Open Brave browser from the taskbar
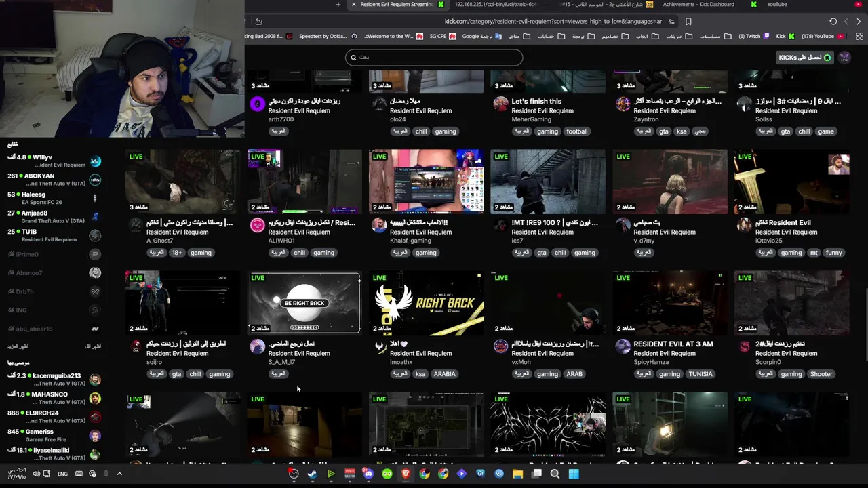868x488 pixels. tap(406, 474)
